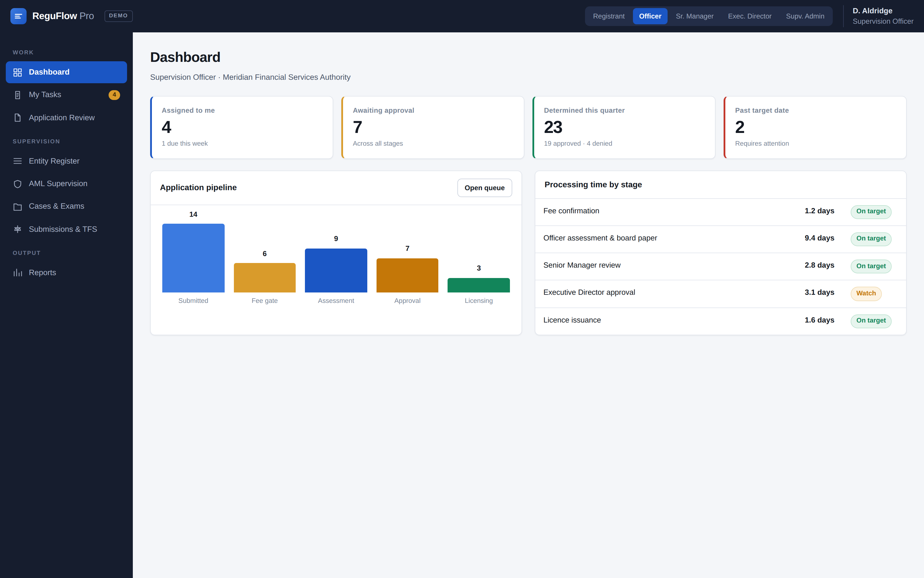Open Cases & Exams section
Viewport: 924px width, 578px height.
(66, 206)
